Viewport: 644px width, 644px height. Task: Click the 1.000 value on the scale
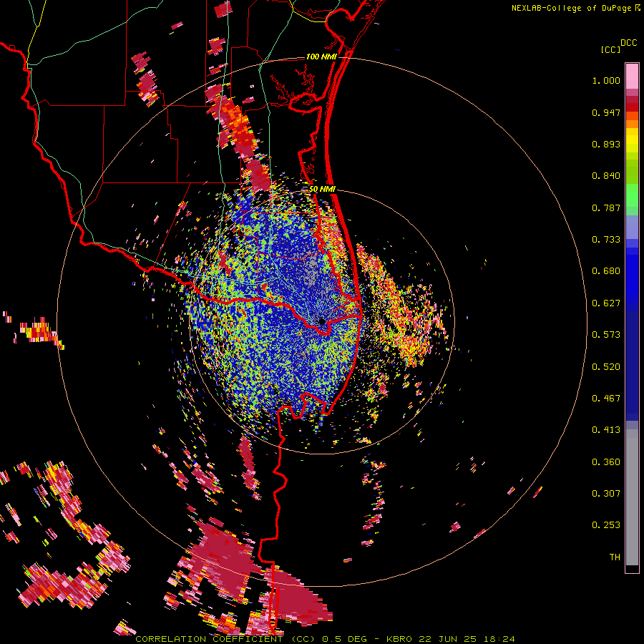pos(606,80)
